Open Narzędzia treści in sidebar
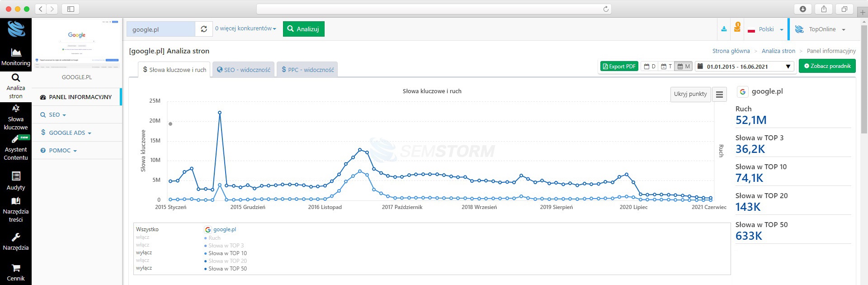This screenshot has height=285, width=868. pyautogui.click(x=16, y=210)
